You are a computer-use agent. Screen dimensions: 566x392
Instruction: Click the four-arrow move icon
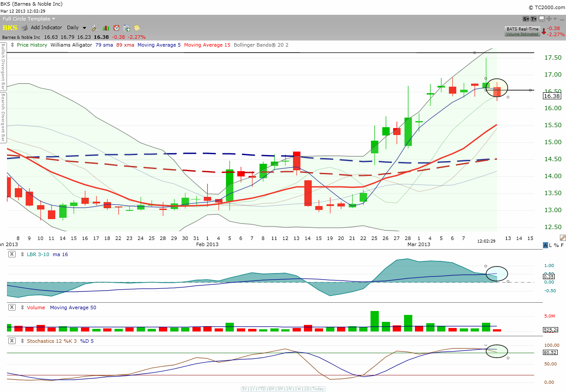tap(549, 19)
